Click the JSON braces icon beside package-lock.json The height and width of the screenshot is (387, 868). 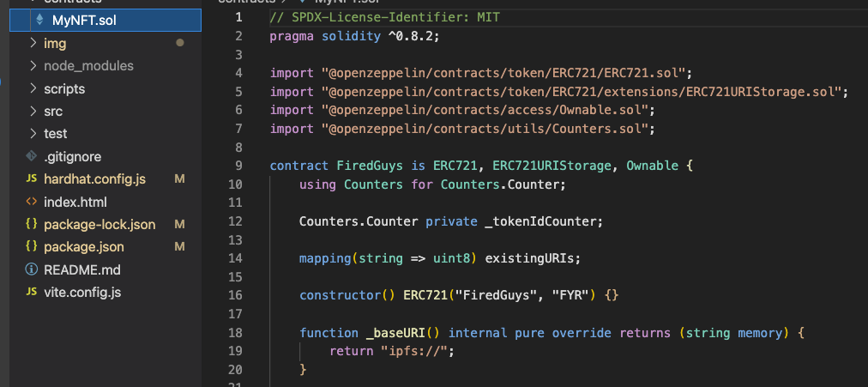tap(32, 224)
